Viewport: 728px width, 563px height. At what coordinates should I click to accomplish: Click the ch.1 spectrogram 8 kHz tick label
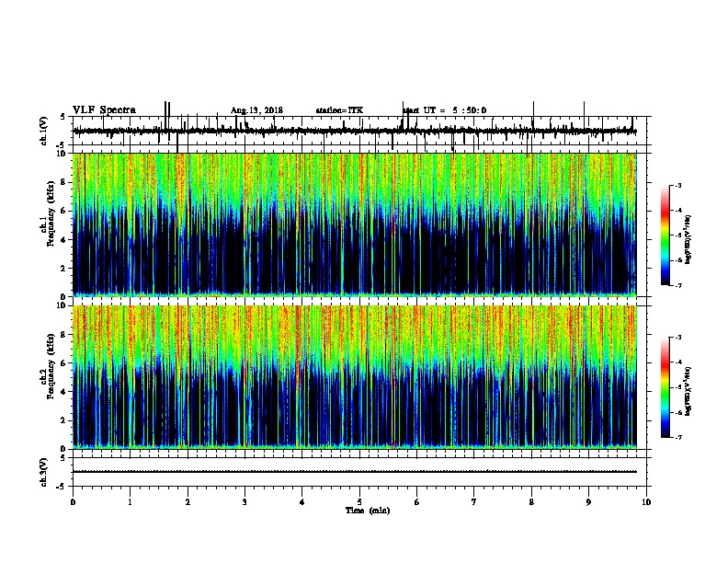(63, 182)
